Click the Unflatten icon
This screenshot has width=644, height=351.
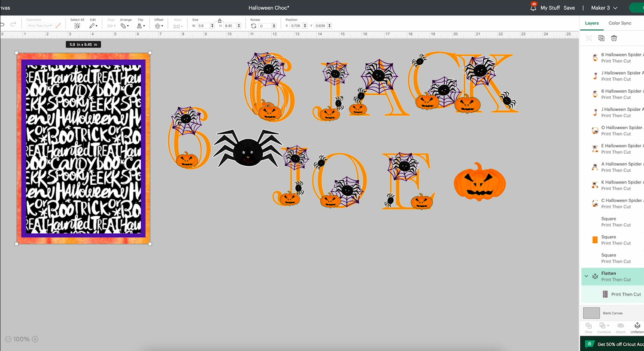click(637, 326)
